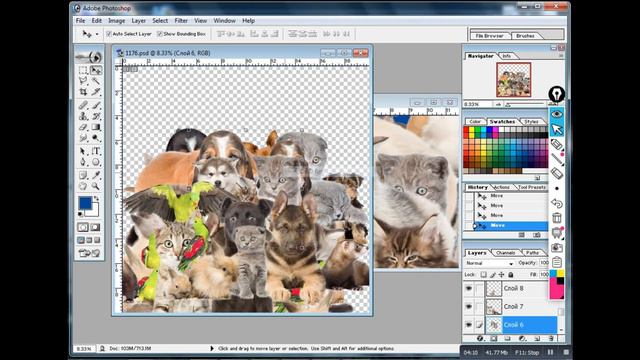Screen dimensions: 640x360
Task: Switch to the Channels tab
Action: click(505, 253)
